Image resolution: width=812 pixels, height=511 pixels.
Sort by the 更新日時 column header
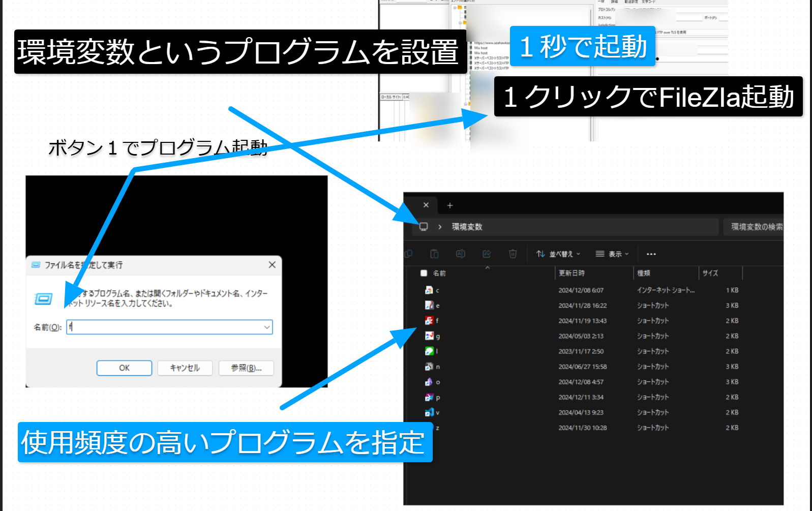(x=572, y=273)
